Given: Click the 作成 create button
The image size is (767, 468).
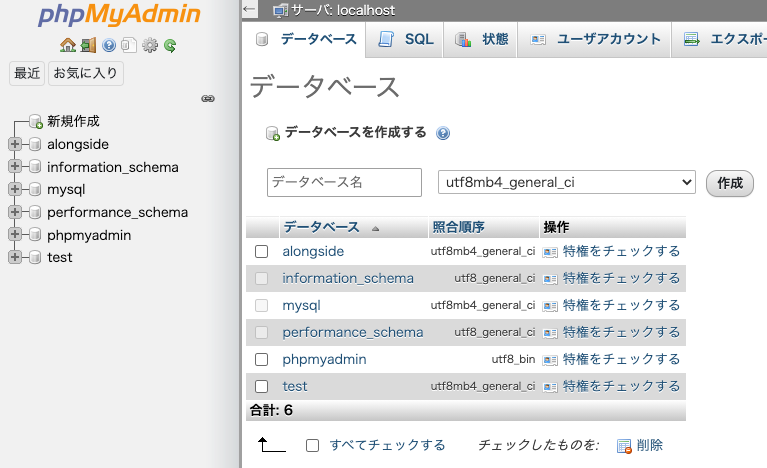Looking at the screenshot, I should (730, 183).
